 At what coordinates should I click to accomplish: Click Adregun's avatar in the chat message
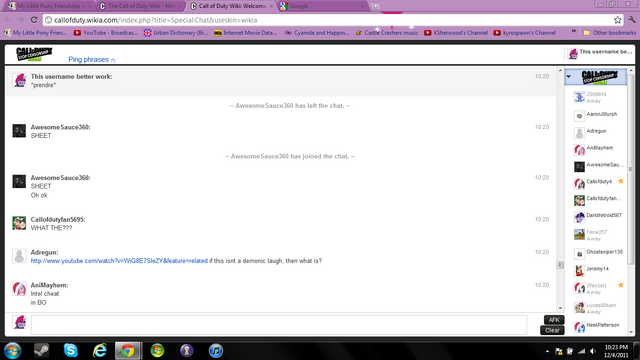pos(19,256)
